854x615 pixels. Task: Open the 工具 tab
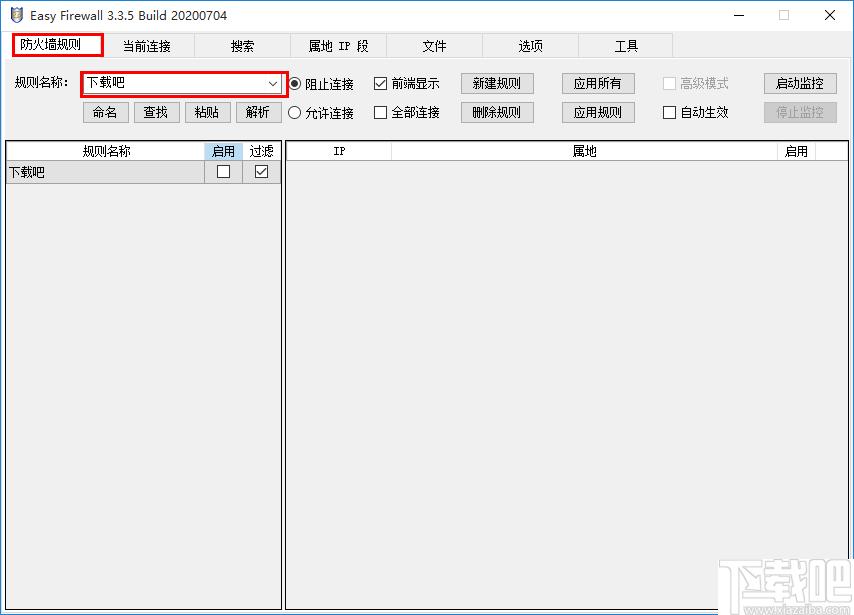(x=625, y=46)
